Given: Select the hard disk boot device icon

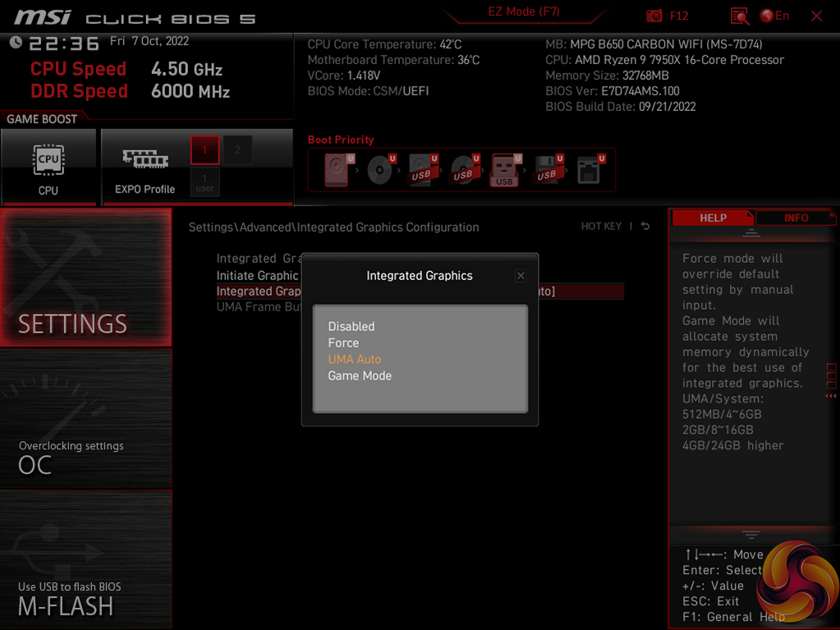Looking at the screenshot, I should (x=337, y=170).
